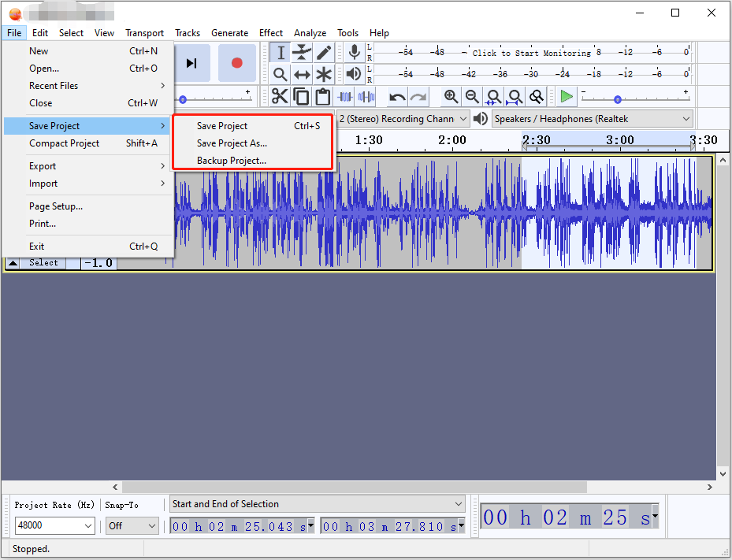Click the playback speed slider
The height and width of the screenshot is (560, 732).
point(618,99)
